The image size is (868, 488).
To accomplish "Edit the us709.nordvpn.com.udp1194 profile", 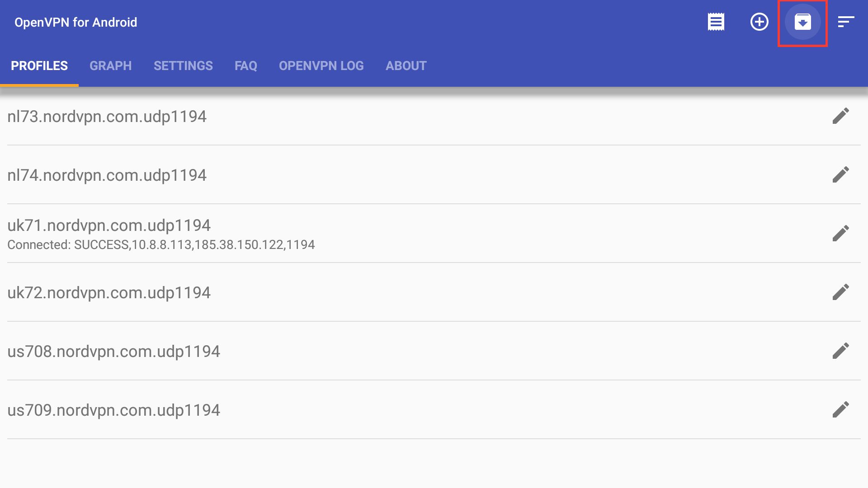I will [841, 410].
